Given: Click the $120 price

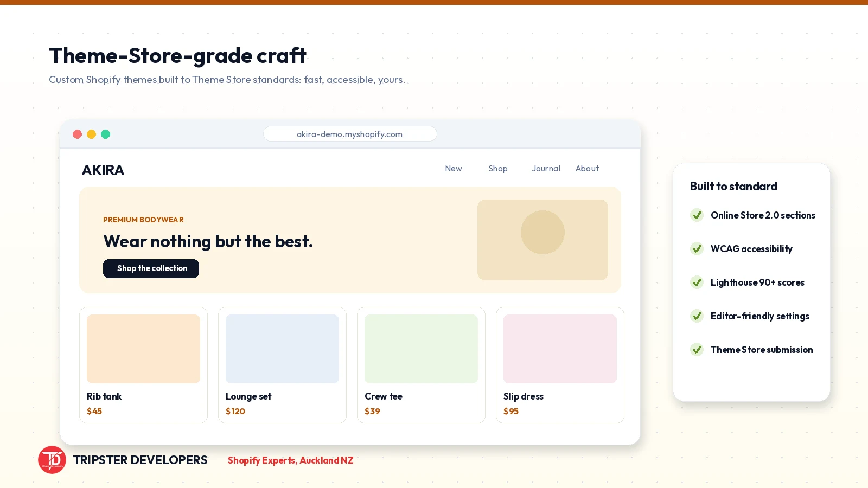Looking at the screenshot, I should 235,412.
